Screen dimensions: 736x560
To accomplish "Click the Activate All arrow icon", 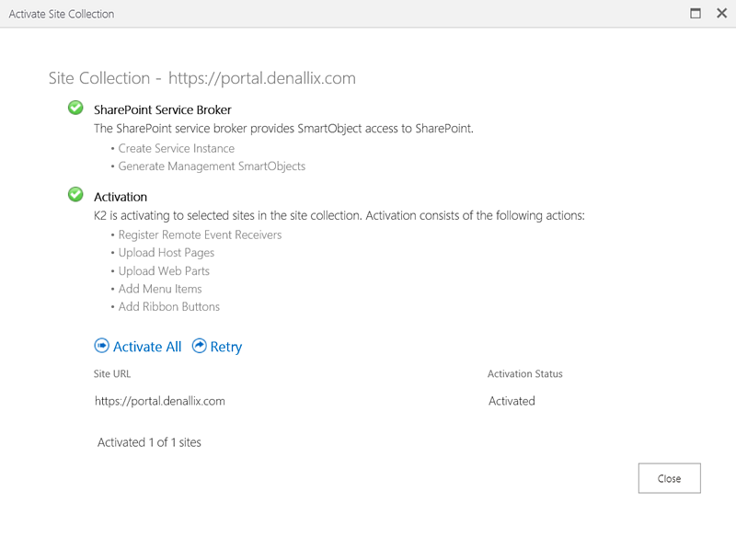I will pos(102,346).
